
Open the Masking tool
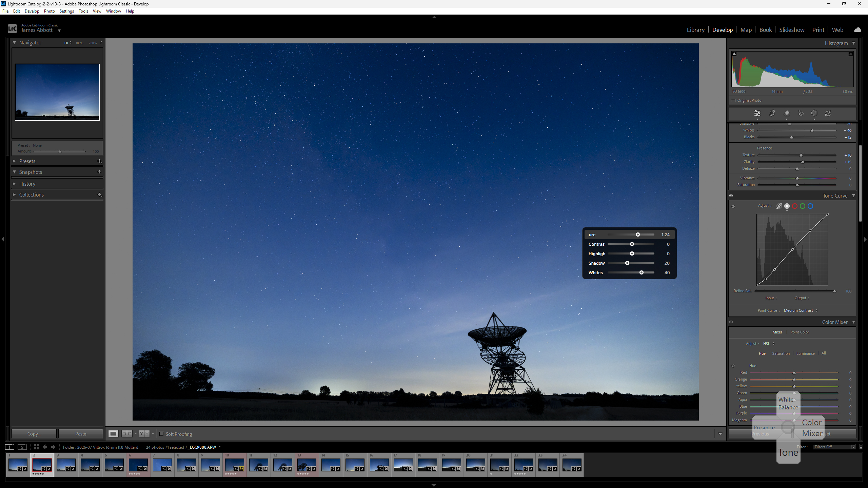coord(814,114)
